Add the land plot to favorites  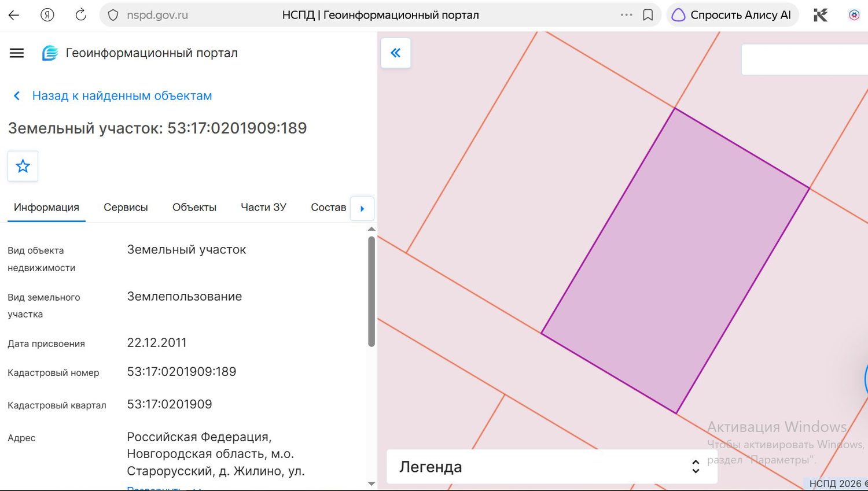click(x=23, y=167)
